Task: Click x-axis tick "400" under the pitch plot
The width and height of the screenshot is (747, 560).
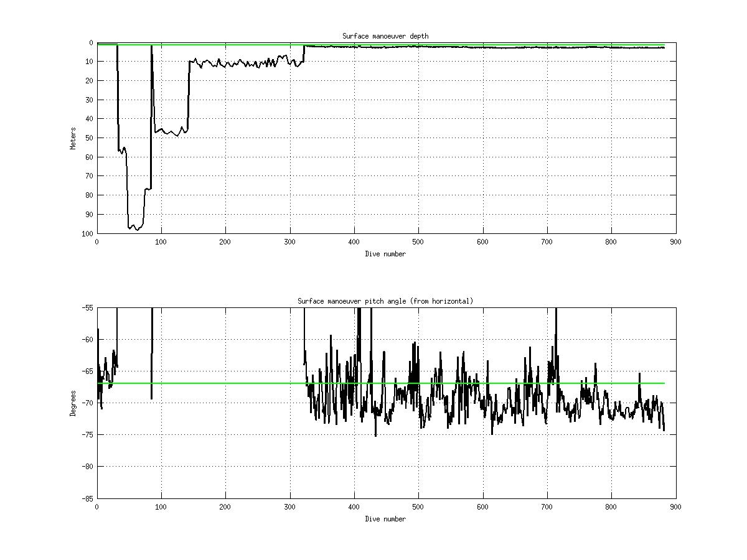Action: coord(354,506)
